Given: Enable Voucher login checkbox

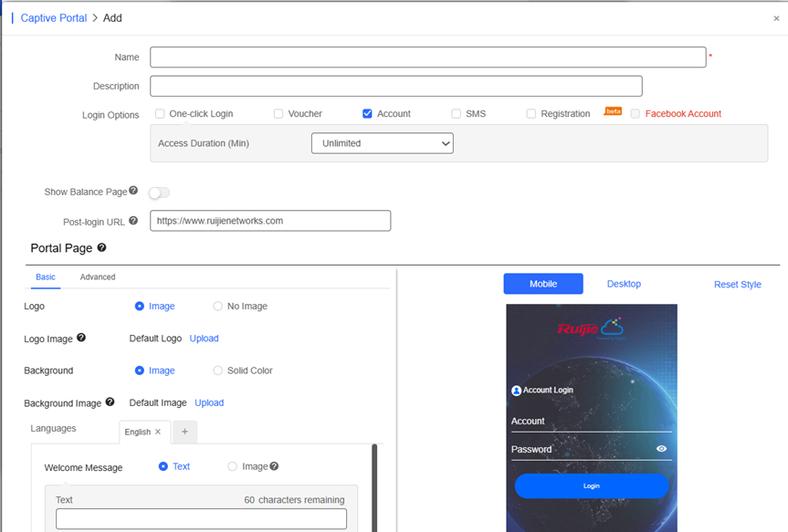Looking at the screenshot, I should [x=278, y=113].
